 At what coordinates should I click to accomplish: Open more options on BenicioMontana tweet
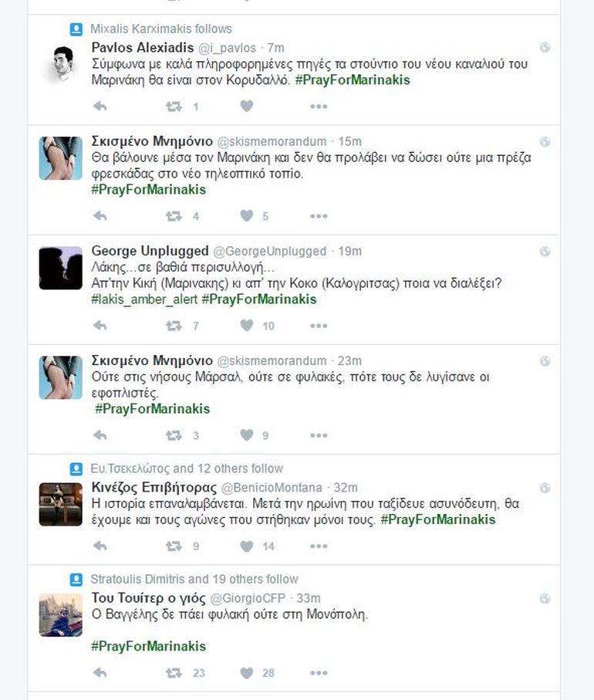(x=319, y=546)
